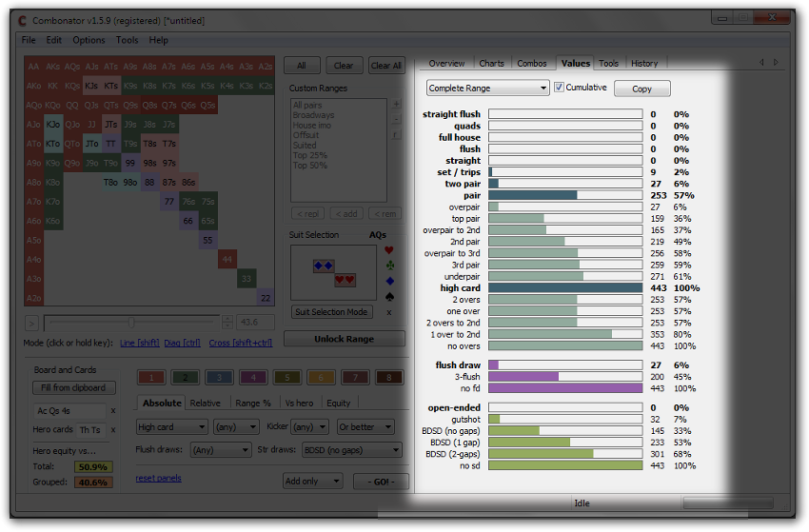
Task: Click the board cards input field
Action: (x=68, y=411)
